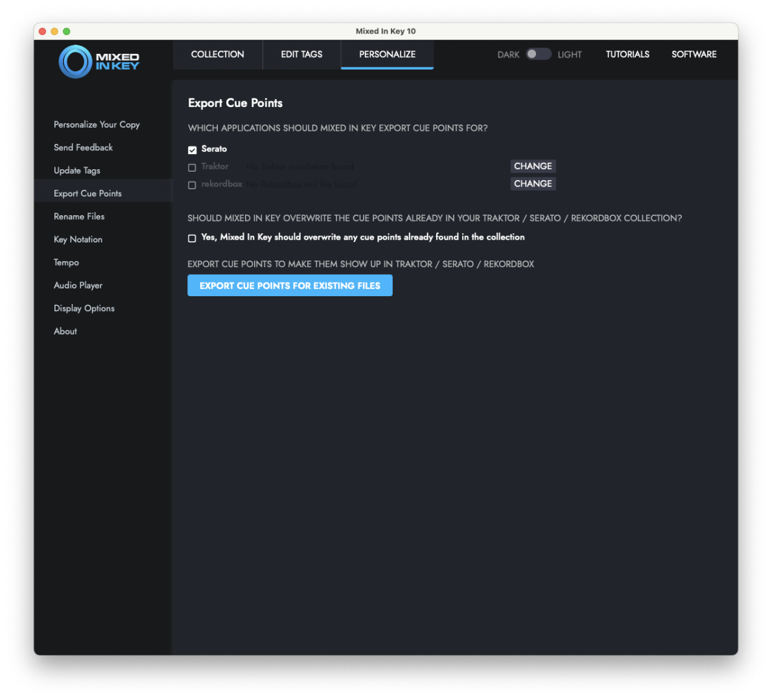Click the Export Cue Points heading

(235, 103)
